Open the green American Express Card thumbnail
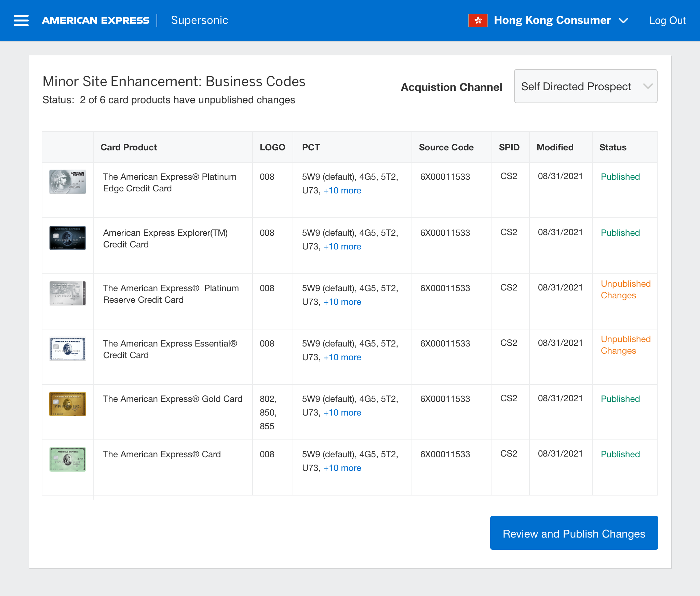700x596 pixels. [67, 459]
